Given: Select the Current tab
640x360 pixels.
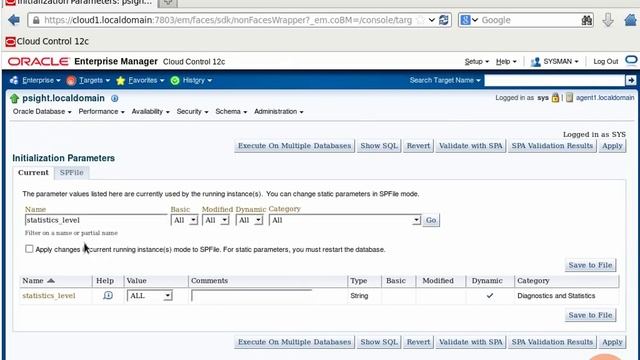Looking at the screenshot, I should pos(33,173).
